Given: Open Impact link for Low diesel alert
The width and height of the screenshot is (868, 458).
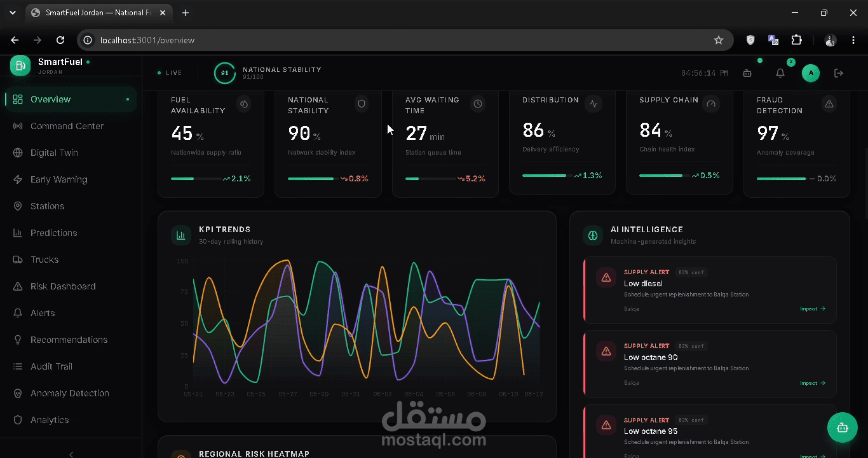Looking at the screenshot, I should (813, 309).
